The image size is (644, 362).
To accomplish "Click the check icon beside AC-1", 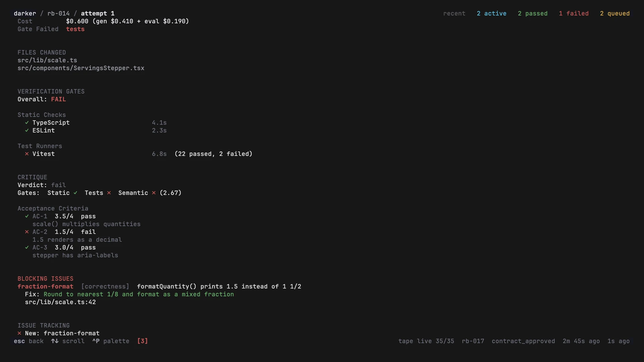I will coord(27,216).
